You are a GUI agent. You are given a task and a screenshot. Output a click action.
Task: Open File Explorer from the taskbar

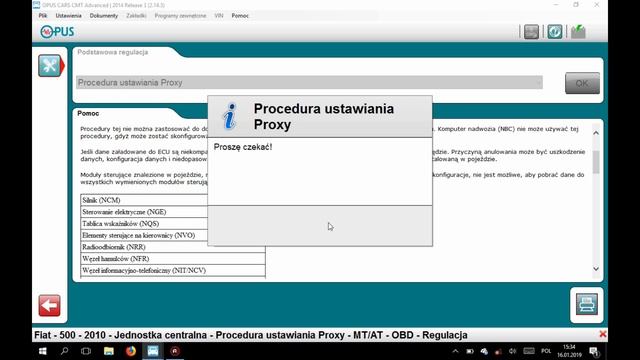click(109, 351)
